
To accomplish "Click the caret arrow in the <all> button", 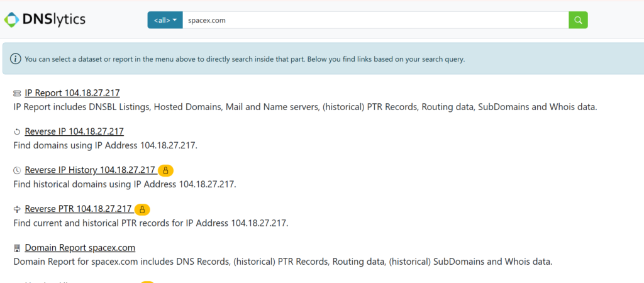I will [175, 20].
